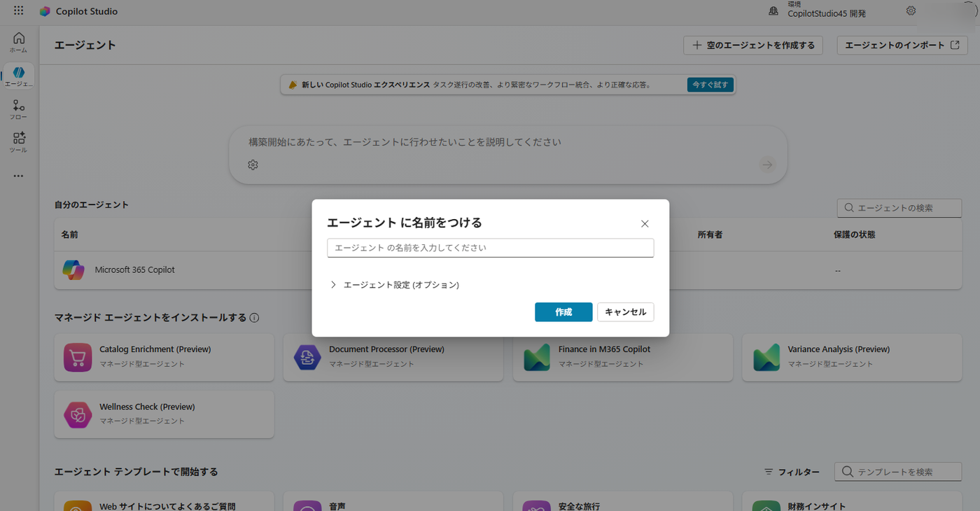
Task: Click the テンプレートを検索 search box
Action: pyautogui.click(x=898, y=472)
